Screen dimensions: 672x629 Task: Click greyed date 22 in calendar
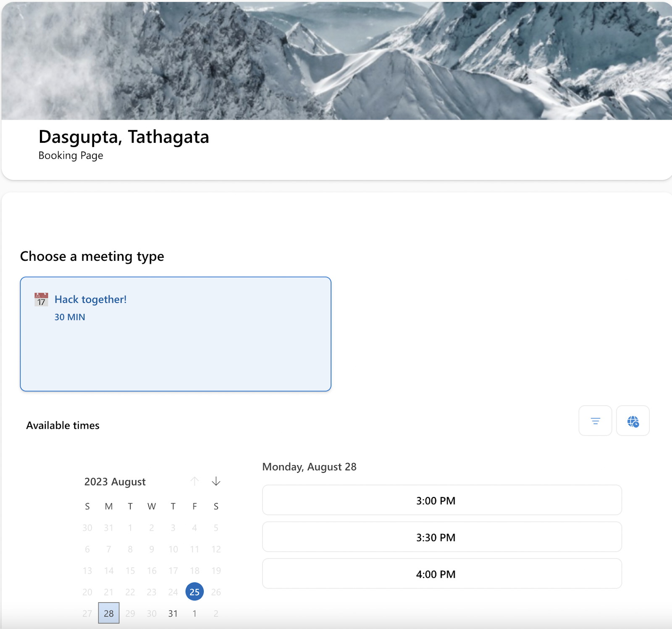(x=130, y=592)
